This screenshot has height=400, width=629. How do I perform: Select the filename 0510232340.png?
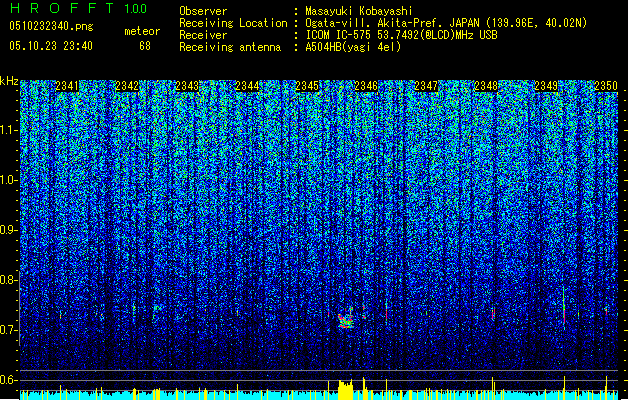point(51,26)
